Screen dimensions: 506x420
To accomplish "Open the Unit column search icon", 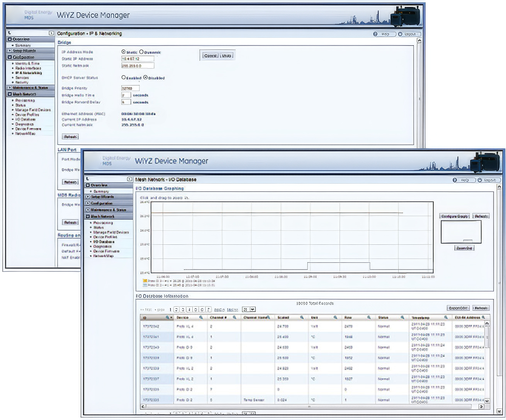I will point(335,317).
